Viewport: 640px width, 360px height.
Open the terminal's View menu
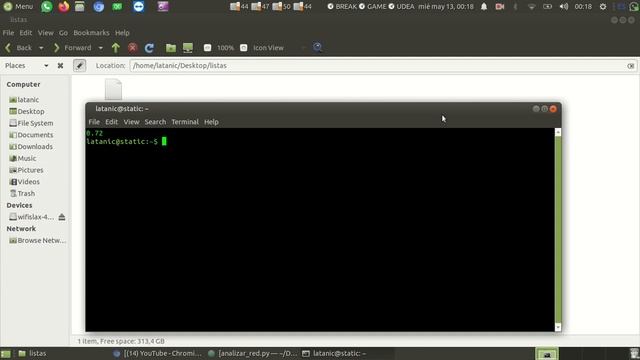tap(131, 122)
